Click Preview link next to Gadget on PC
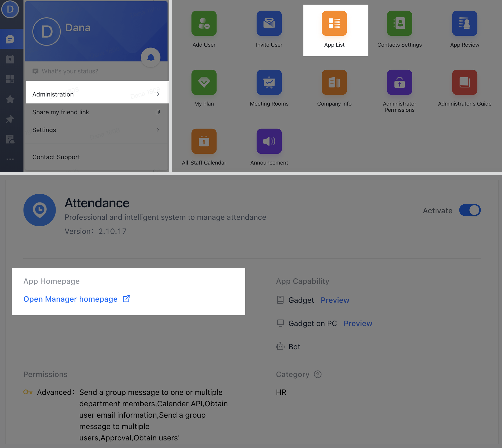502x448 pixels. [358, 323]
